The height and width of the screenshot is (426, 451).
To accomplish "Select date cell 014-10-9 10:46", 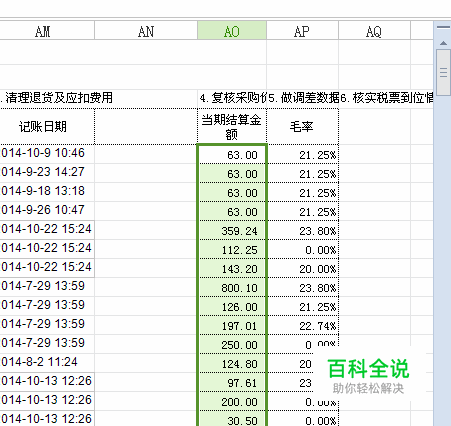I will click(47, 153).
